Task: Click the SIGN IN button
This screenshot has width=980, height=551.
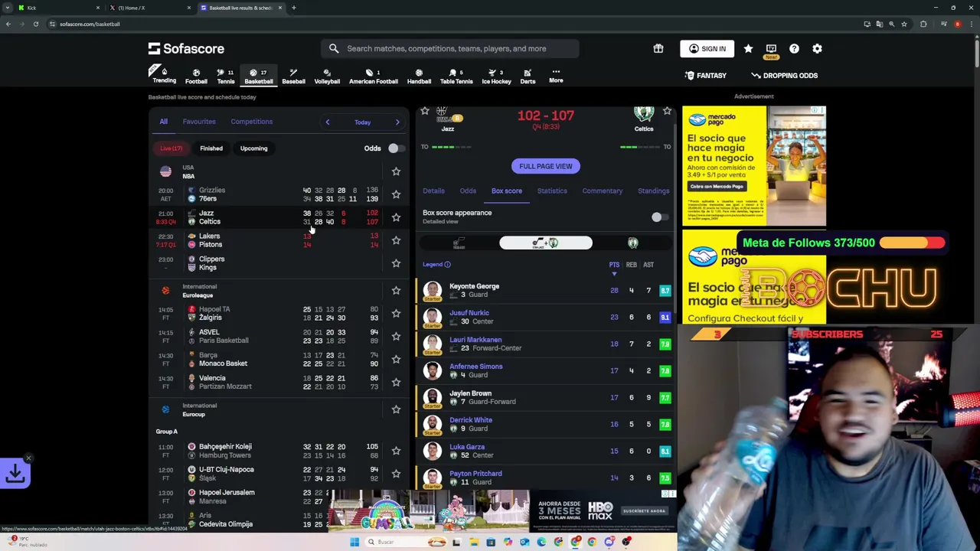Action: tap(707, 49)
